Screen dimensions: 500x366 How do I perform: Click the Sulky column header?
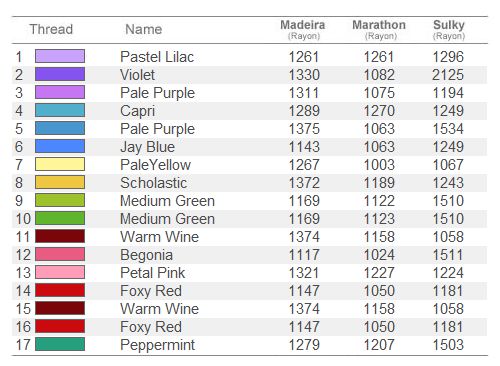pyautogui.click(x=449, y=29)
